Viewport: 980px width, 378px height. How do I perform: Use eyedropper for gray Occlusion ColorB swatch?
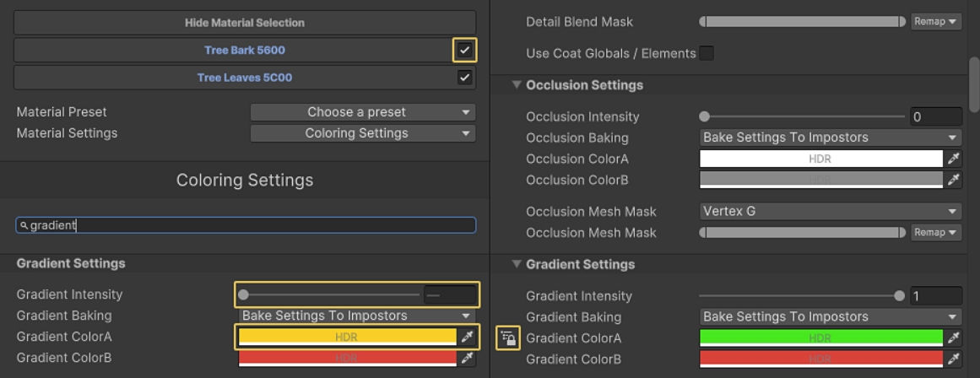[x=953, y=180]
